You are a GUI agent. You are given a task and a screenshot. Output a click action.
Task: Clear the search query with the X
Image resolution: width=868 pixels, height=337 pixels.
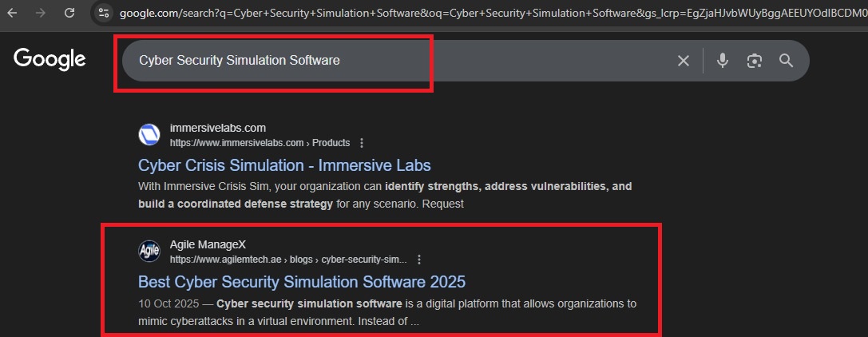pos(684,61)
